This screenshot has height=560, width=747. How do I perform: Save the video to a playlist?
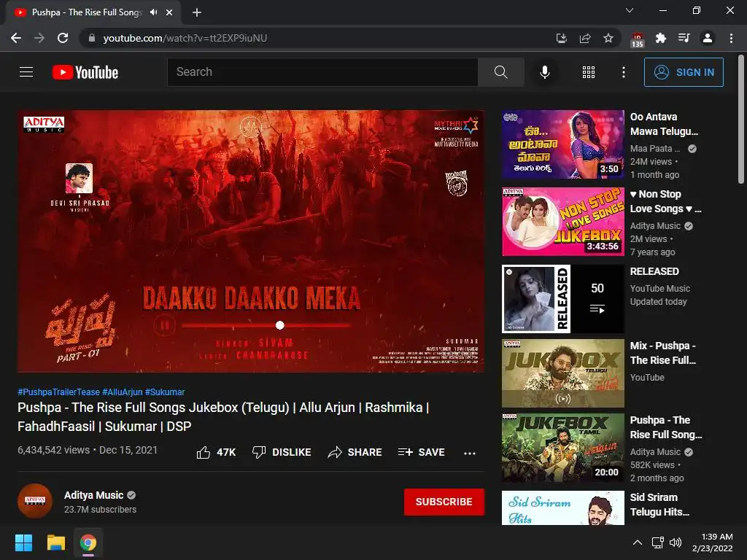422,452
